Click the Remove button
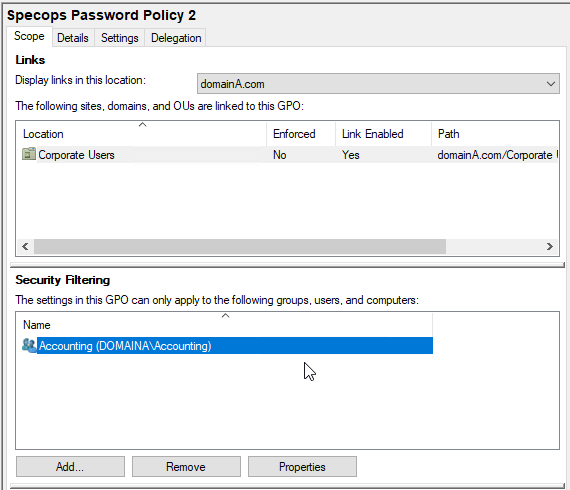This screenshot has width=570, height=490. pyautogui.click(x=186, y=467)
